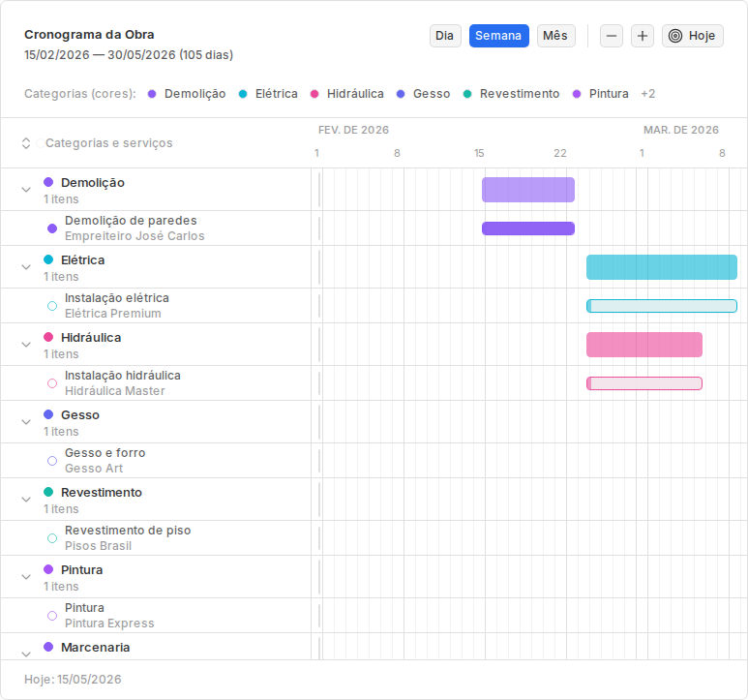Switch to Mês view

[x=555, y=36]
